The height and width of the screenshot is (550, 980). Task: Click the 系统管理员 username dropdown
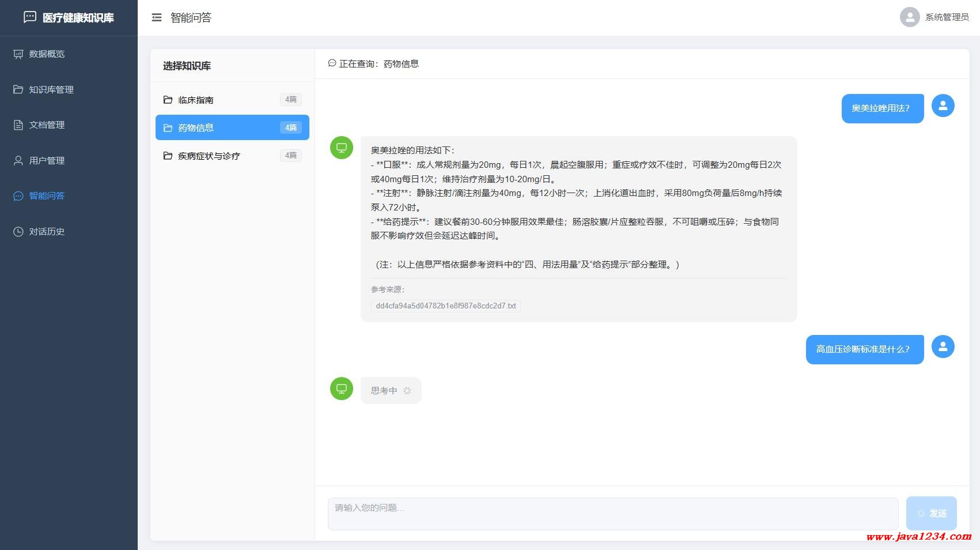pos(947,17)
